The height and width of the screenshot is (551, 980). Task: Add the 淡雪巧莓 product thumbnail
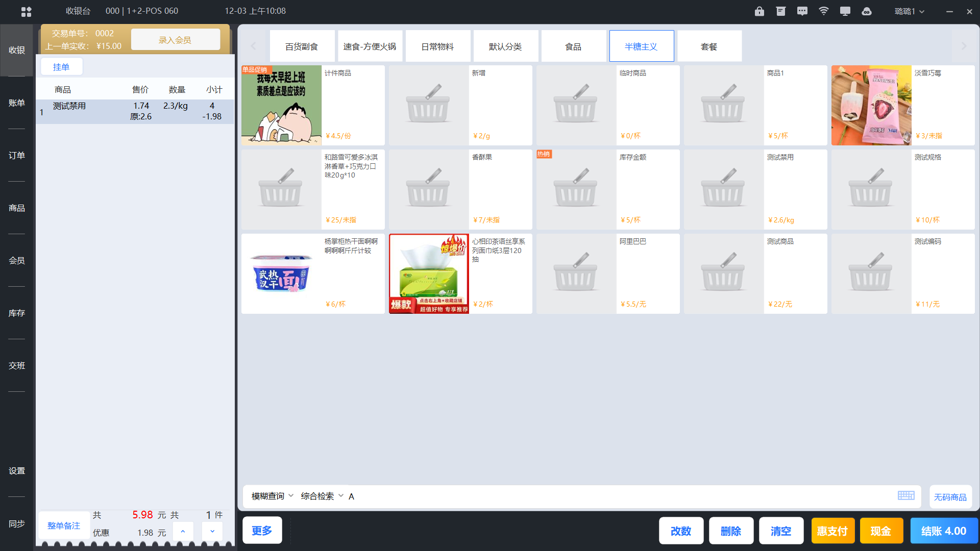tap(871, 105)
